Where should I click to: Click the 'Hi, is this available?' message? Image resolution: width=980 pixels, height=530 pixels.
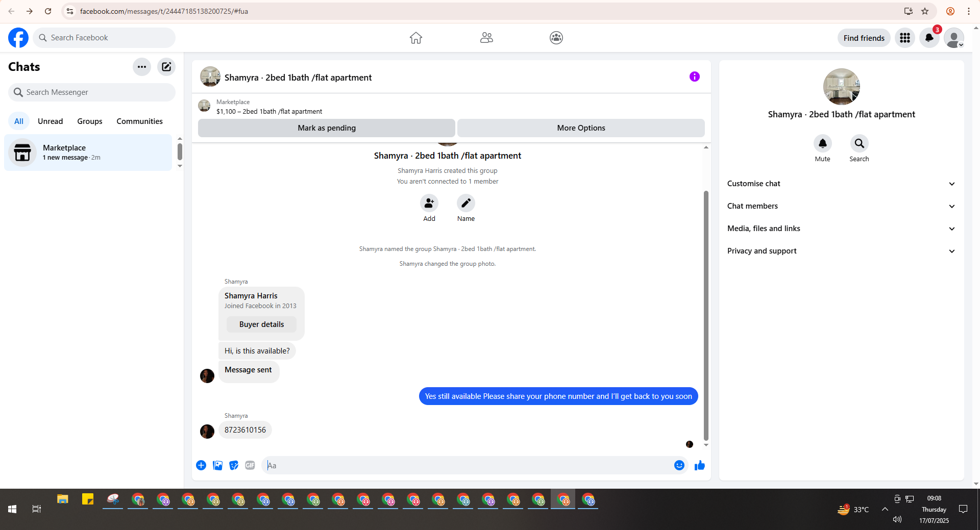click(257, 351)
